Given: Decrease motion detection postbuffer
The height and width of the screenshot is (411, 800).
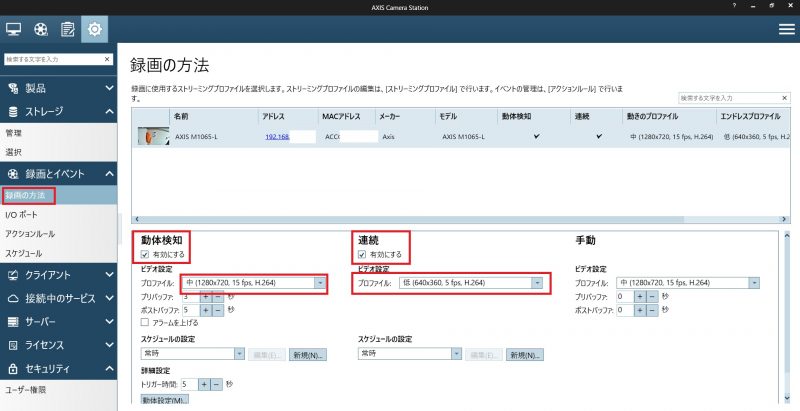Looking at the screenshot, I should point(218,310).
